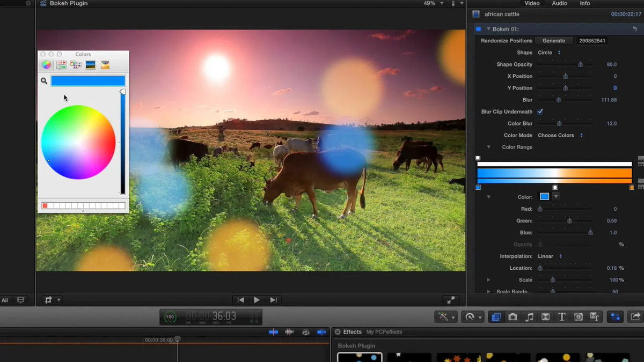Open the transform tool menu below viewer
644x362 pixels.
point(52,300)
